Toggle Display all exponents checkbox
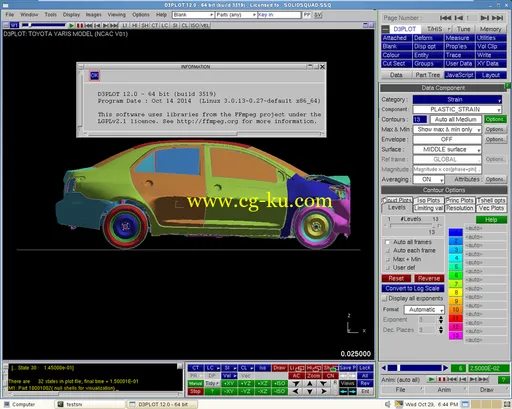The width and height of the screenshot is (512, 409). pos(385,298)
